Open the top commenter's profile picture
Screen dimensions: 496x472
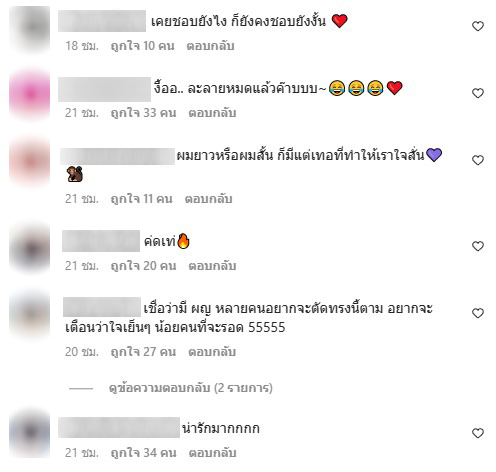click(x=30, y=29)
